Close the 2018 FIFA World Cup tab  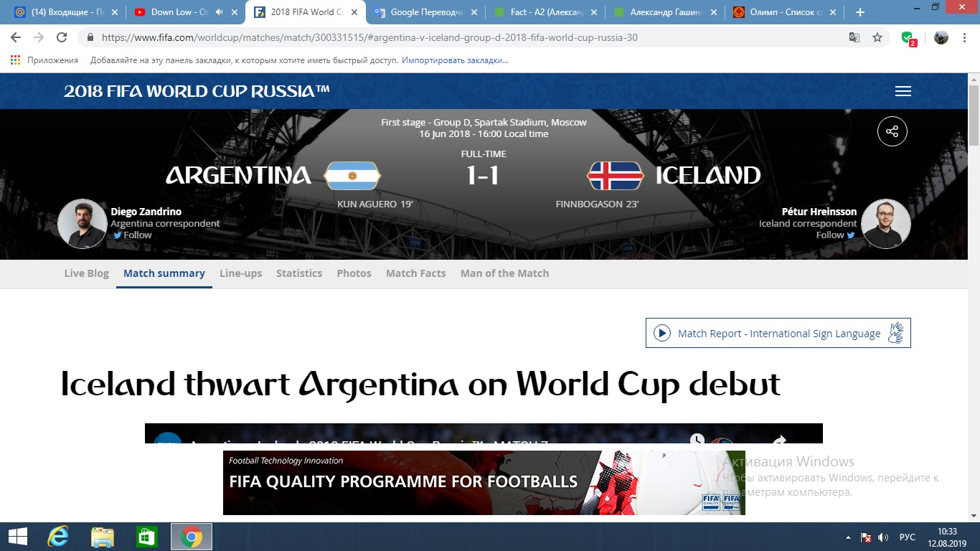click(354, 12)
